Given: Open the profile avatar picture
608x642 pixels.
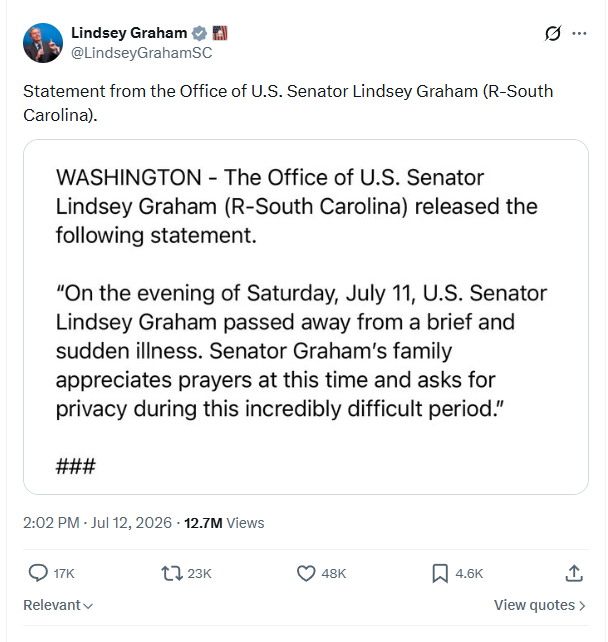Looking at the screenshot, I should pos(43,43).
